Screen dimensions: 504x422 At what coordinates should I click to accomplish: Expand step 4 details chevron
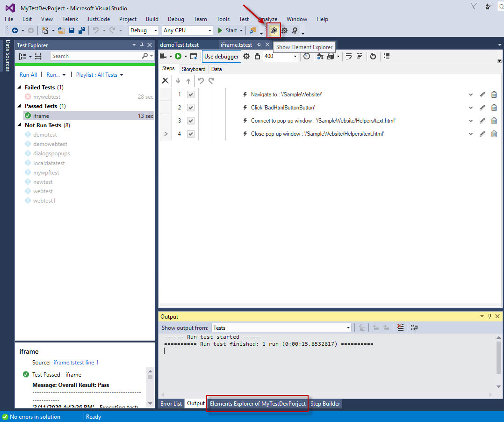click(470, 134)
